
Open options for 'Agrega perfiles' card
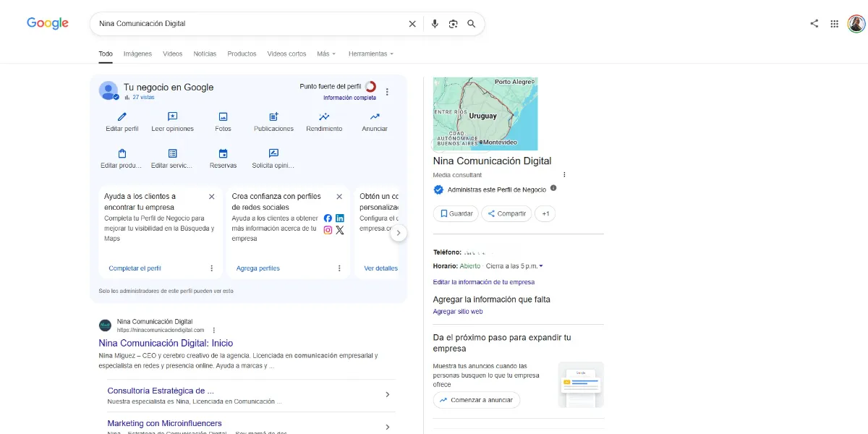point(339,268)
